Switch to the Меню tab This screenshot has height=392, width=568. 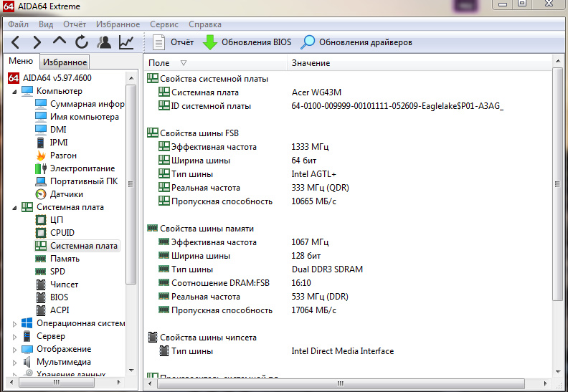pos(21,61)
